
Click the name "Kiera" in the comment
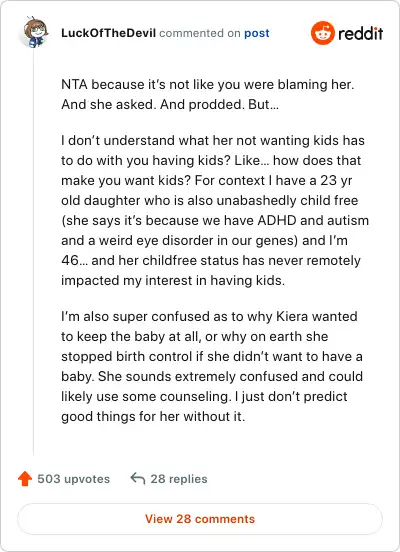pos(292,316)
